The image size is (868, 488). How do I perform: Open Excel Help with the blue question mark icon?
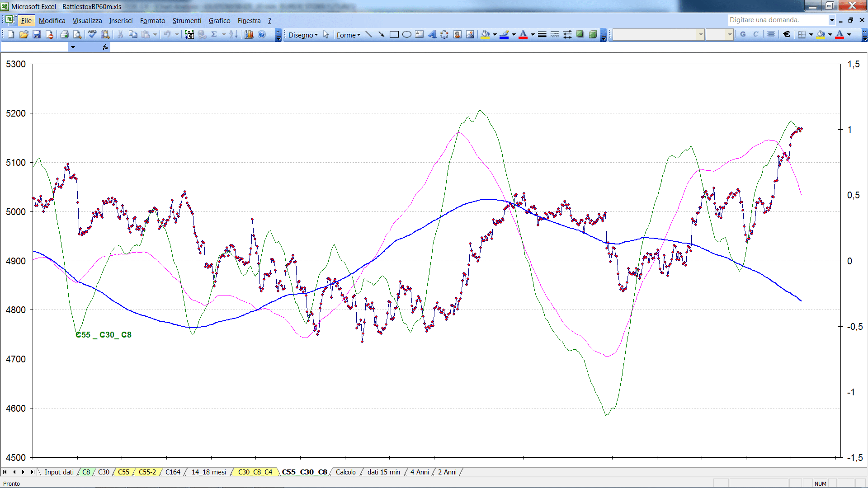[262, 34]
